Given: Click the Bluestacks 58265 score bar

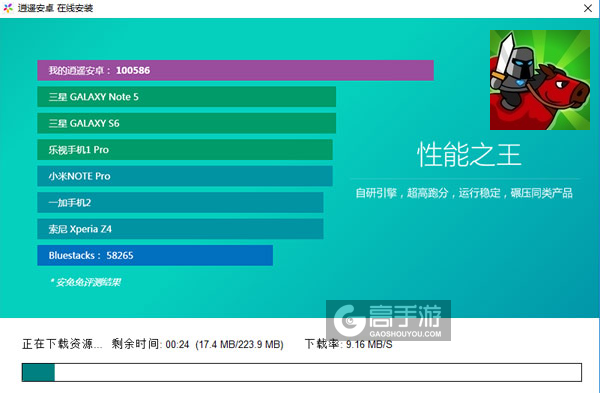Looking at the screenshot, I should coord(155,255).
